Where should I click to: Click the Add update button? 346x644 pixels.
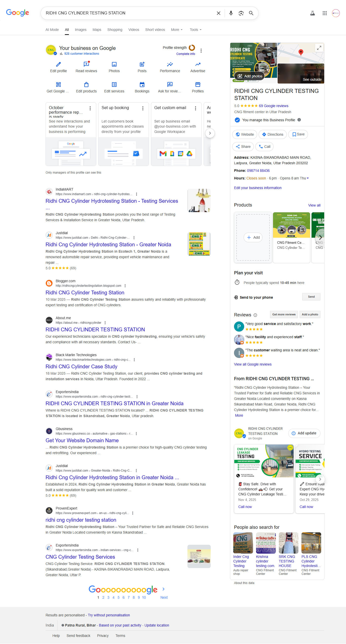[x=304, y=433]
